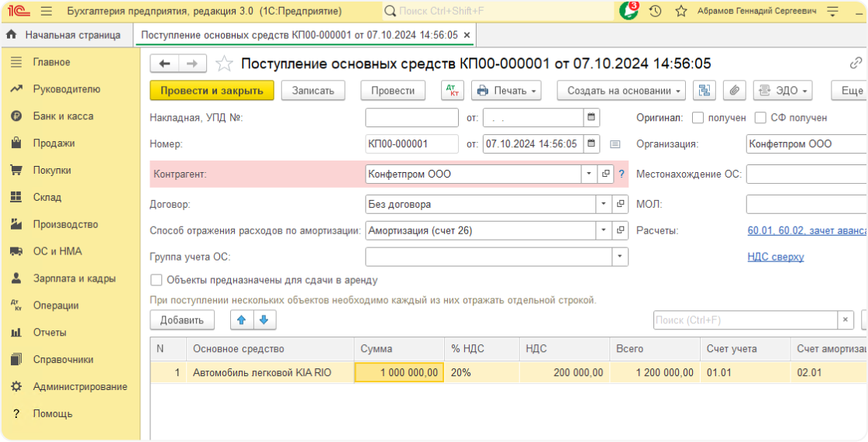Click the table Поиск (Ctrl+F) field
This screenshot has height=442, width=868.
(x=746, y=319)
